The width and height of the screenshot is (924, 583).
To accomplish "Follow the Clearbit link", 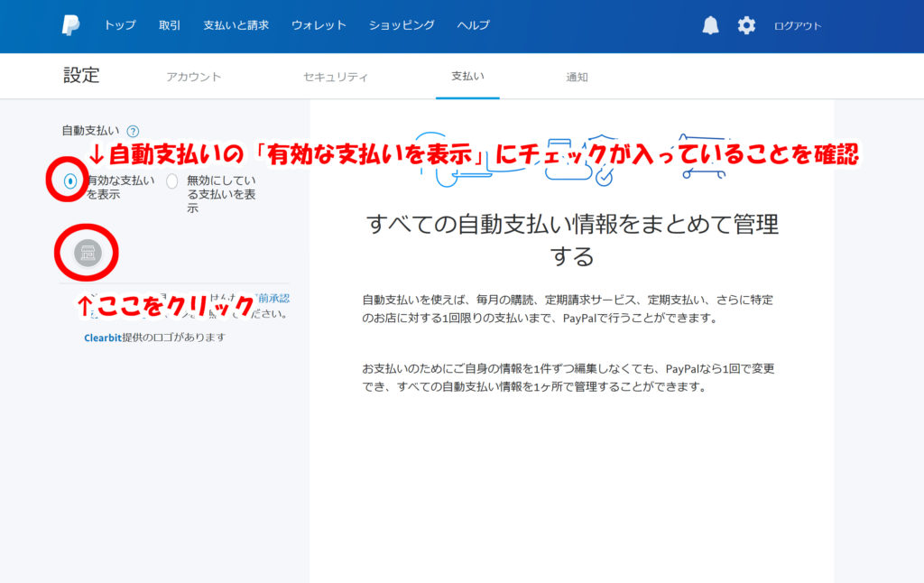I will click(102, 337).
